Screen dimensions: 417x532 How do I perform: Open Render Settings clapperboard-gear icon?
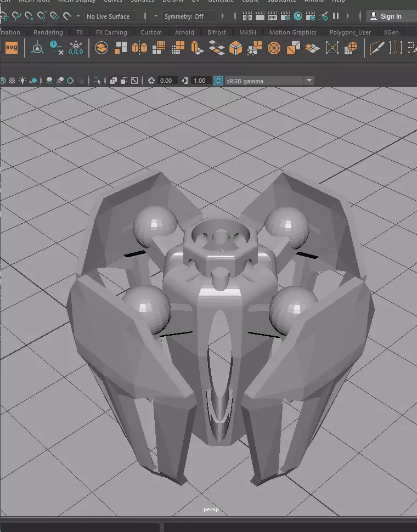[x=285, y=16]
